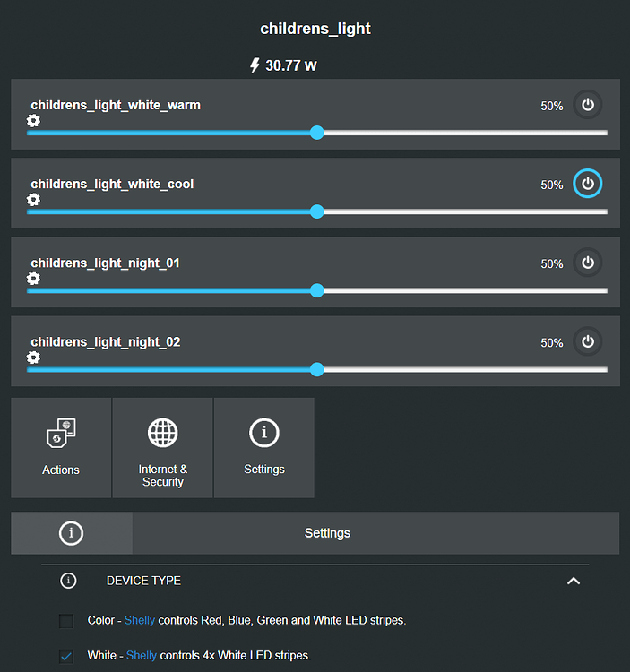The image size is (630, 672).
Task: Open gear settings for childrens_light_night_01
Action: pyautogui.click(x=33, y=279)
